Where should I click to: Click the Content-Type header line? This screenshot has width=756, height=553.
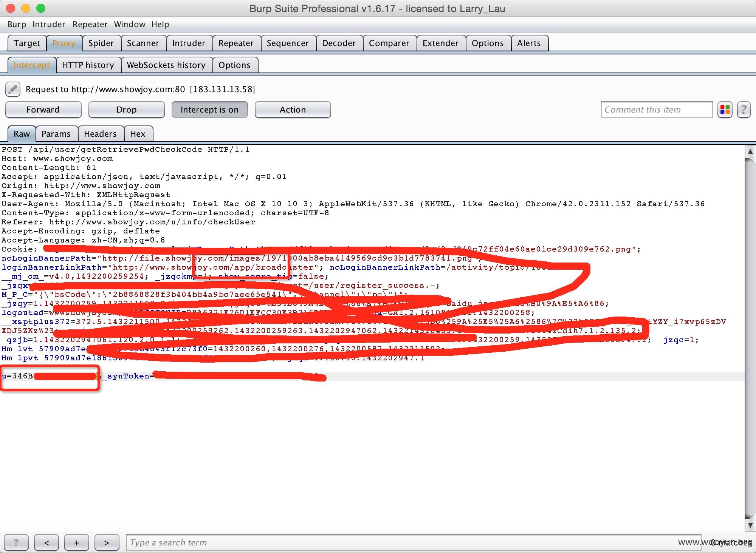coord(165,213)
